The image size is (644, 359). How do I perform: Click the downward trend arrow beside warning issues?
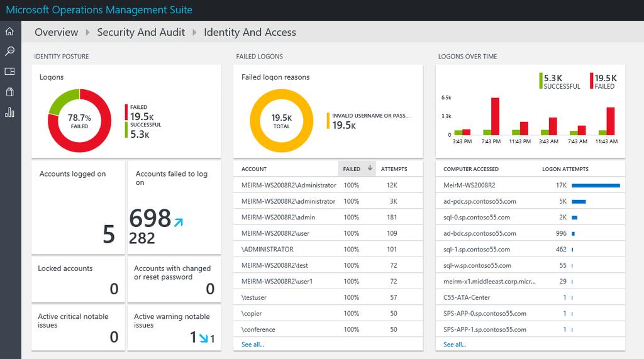pos(203,338)
